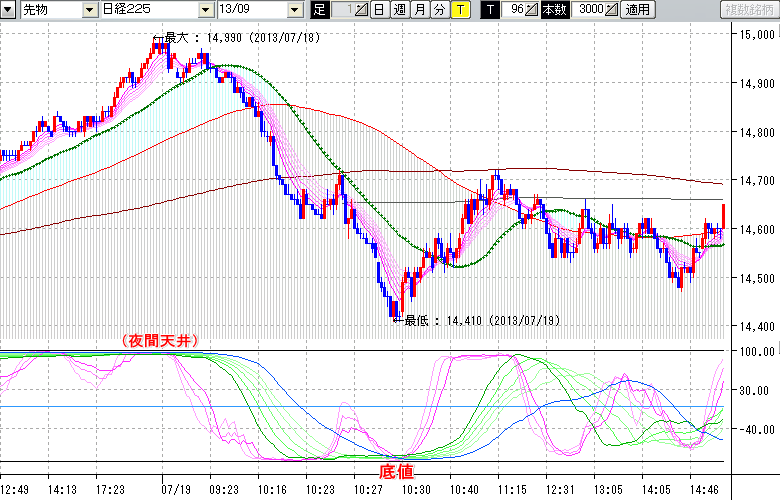780x500 pixels.
Task: Click the black T label icon
Action: pyautogui.click(x=490, y=10)
